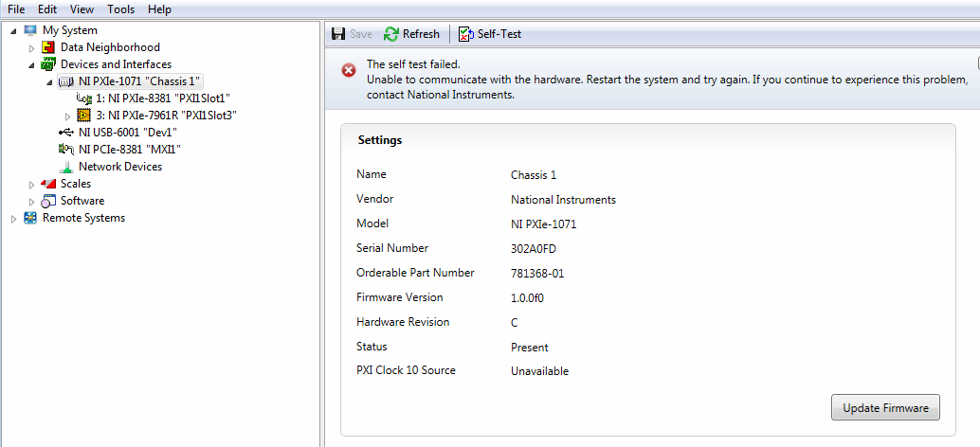Select NI PCIe-8381 "MXI1" item
980x447 pixels.
pyautogui.click(x=130, y=150)
